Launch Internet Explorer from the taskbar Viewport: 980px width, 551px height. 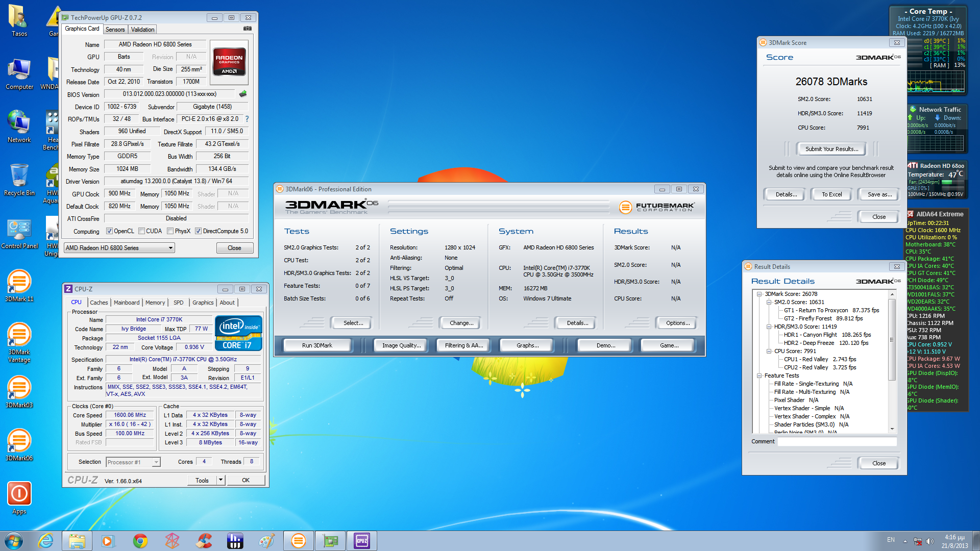[x=46, y=541]
